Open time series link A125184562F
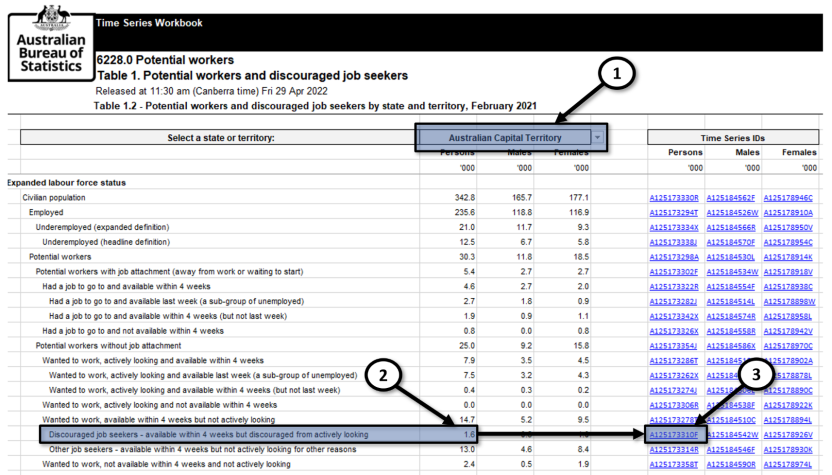 coord(731,198)
